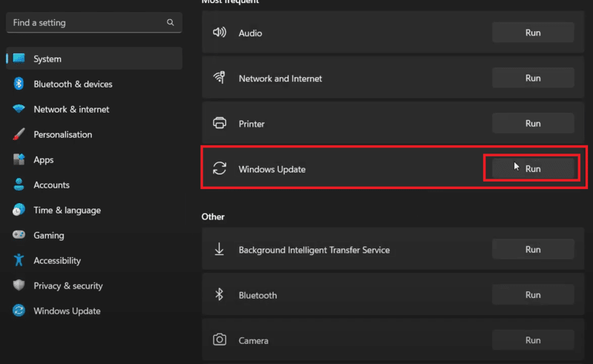Click the Printer icon
This screenshot has height=364, width=593.
point(219,123)
